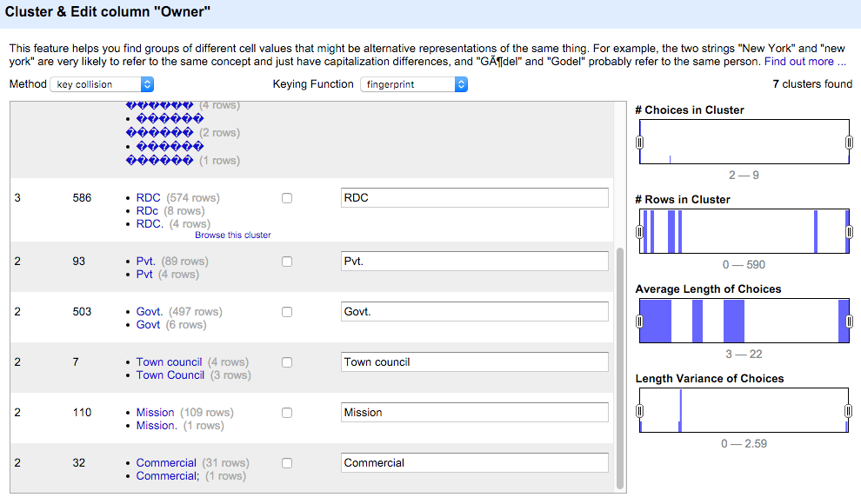Click the cluster list vertical scrollbar
The image size is (861, 504).
(x=619, y=365)
